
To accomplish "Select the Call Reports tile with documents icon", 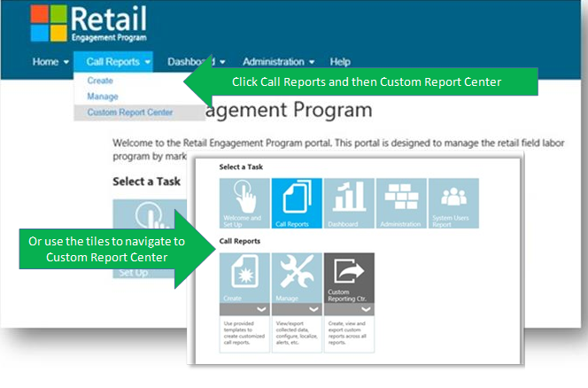I will pos(297,204).
